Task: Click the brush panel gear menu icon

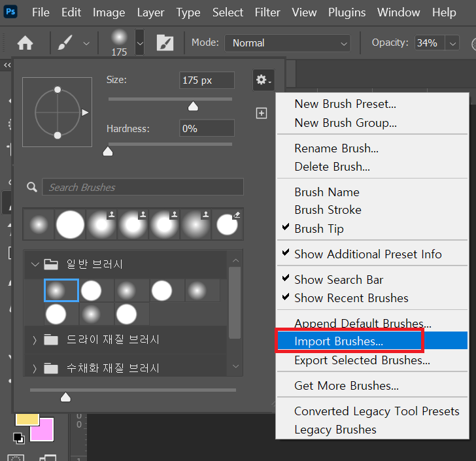Action: click(263, 80)
